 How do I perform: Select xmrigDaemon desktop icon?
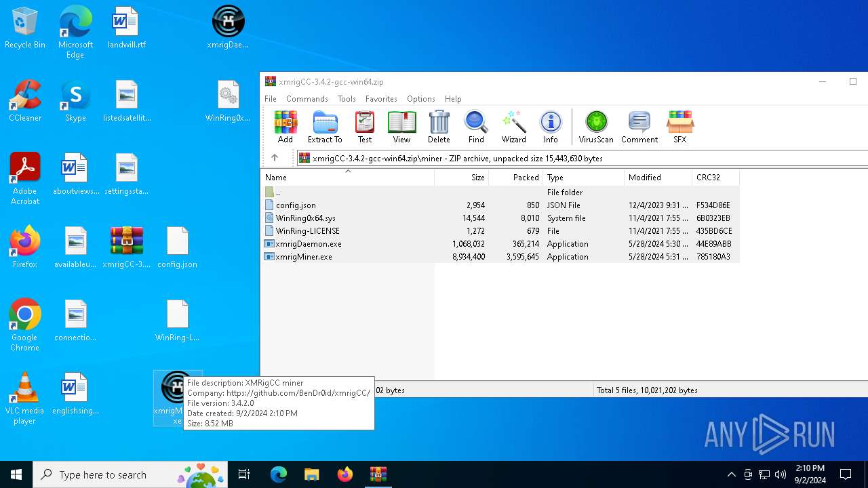[228, 28]
